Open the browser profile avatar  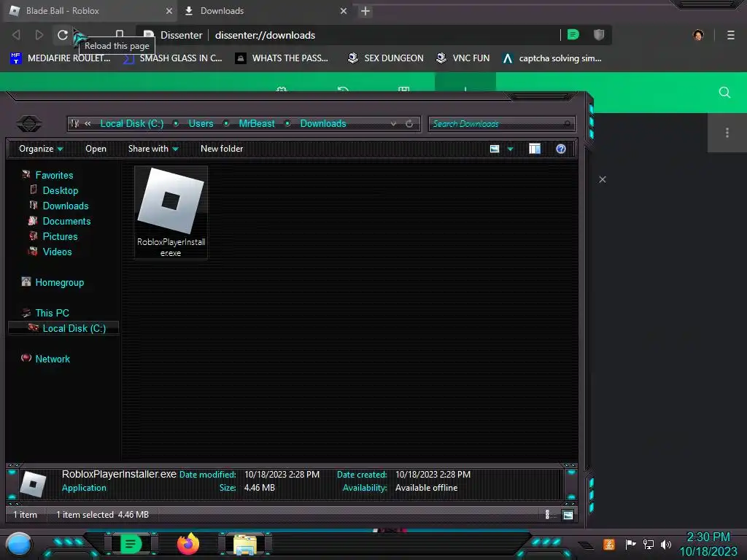coord(698,35)
